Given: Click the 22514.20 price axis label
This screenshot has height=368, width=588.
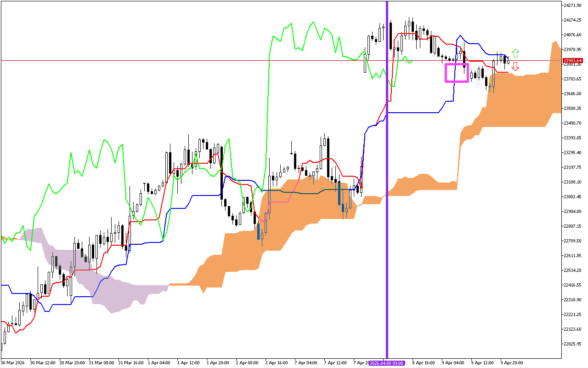Looking at the screenshot, I should pos(573,270).
